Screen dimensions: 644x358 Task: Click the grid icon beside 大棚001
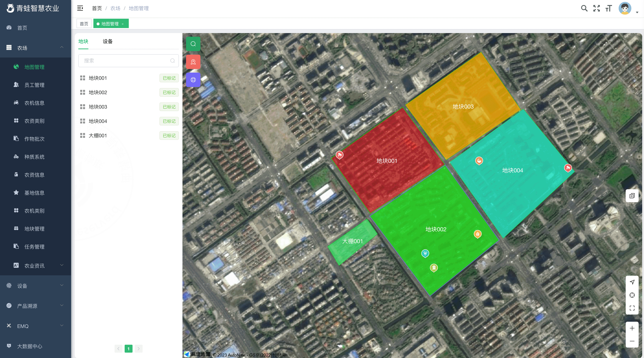pyautogui.click(x=82, y=136)
